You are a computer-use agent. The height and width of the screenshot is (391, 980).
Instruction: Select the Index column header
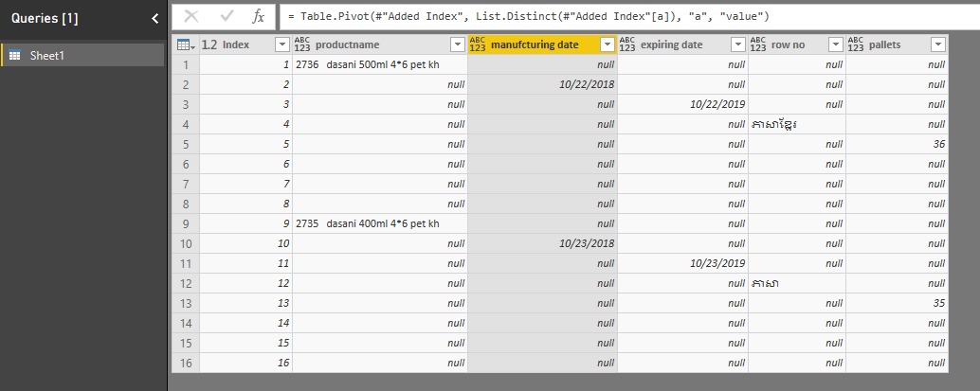[245, 45]
